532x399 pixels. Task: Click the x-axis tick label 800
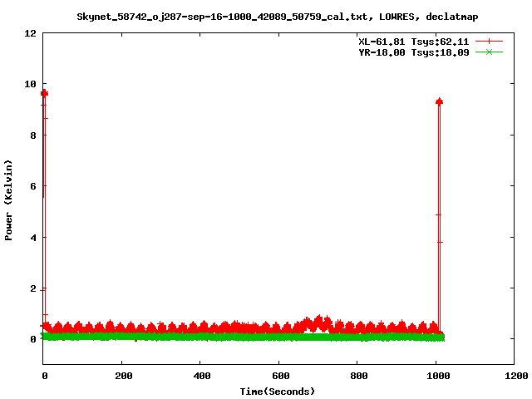[357, 376]
